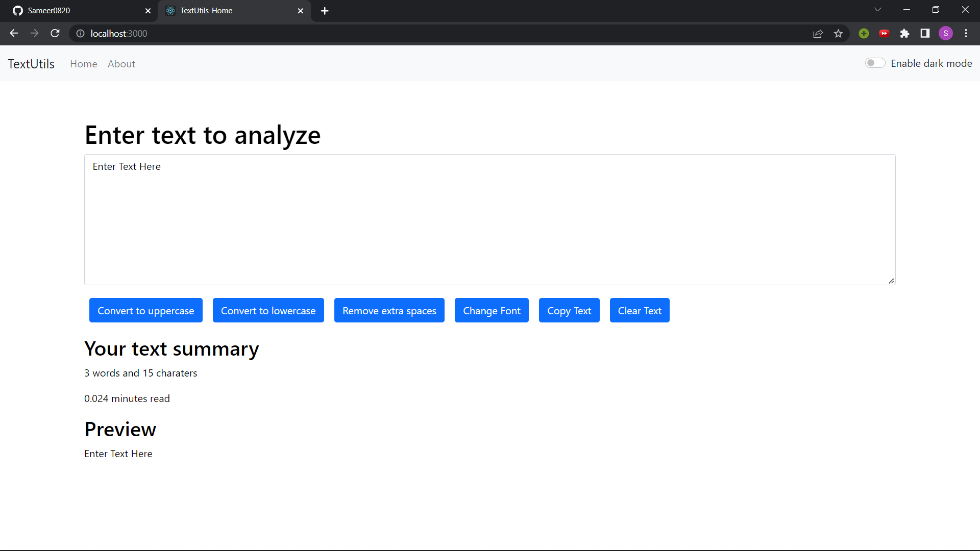Reload the page

[x=55, y=33]
